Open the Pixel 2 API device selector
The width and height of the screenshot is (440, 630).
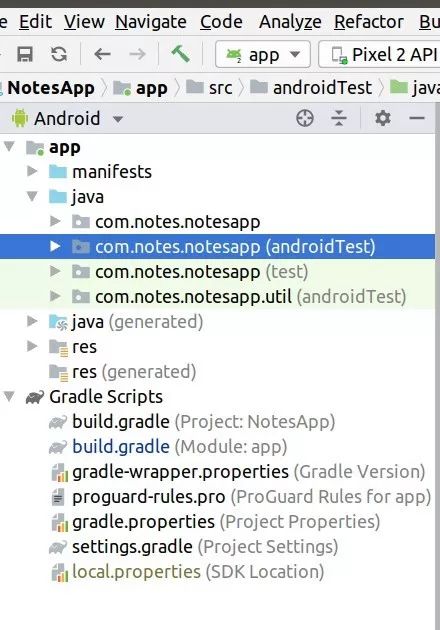(x=379, y=54)
